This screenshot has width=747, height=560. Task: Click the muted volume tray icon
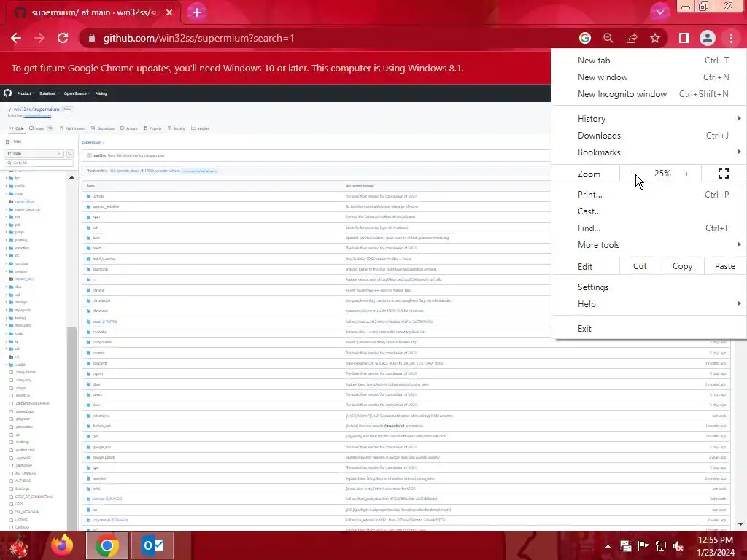[x=678, y=546]
